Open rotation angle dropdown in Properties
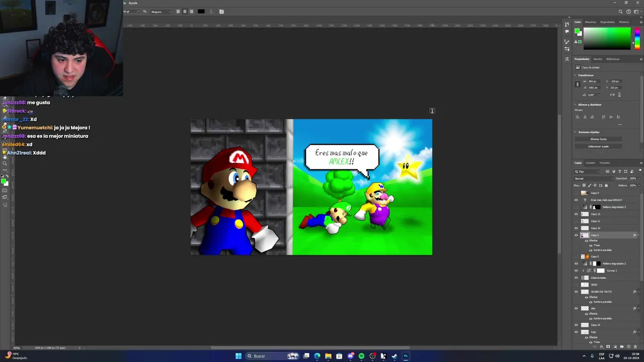Image resolution: width=644 pixels, height=362 pixels. click(x=599, y=95)
